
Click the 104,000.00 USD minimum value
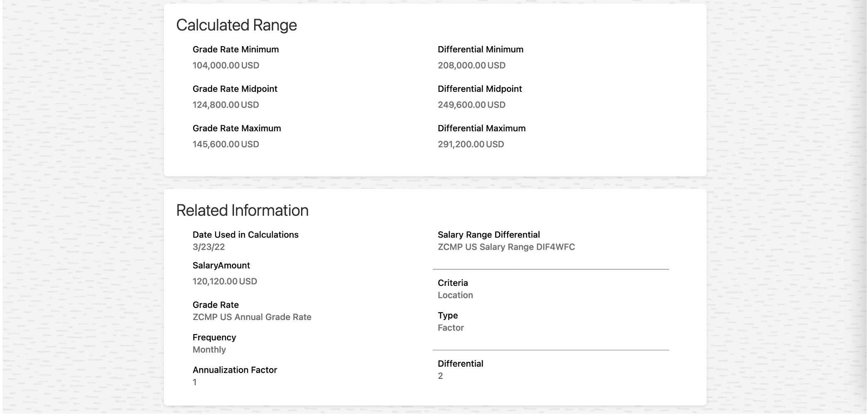pyautogui.click(x=226, y=65)
